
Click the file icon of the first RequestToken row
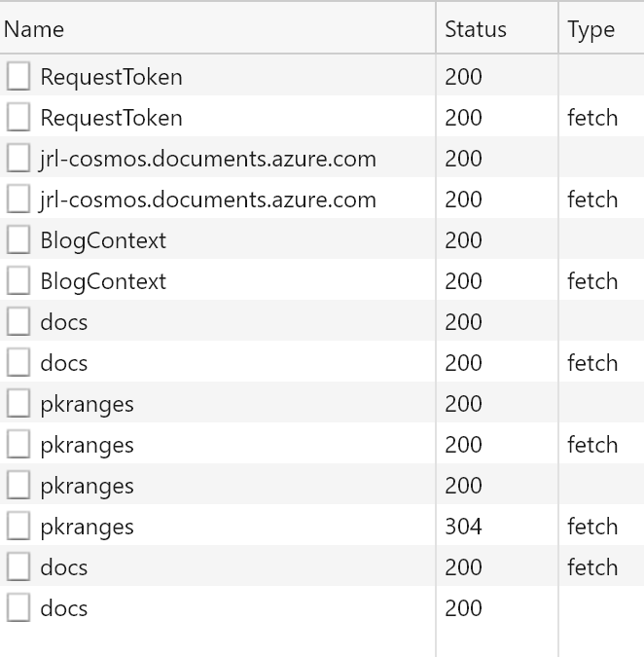(x=18, y=77)
